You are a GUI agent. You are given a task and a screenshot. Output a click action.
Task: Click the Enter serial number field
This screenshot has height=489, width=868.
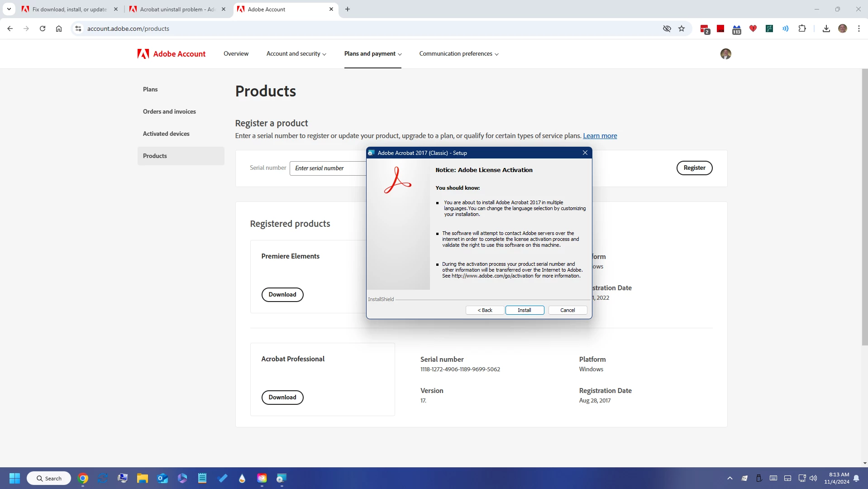[x=328, y=168]
